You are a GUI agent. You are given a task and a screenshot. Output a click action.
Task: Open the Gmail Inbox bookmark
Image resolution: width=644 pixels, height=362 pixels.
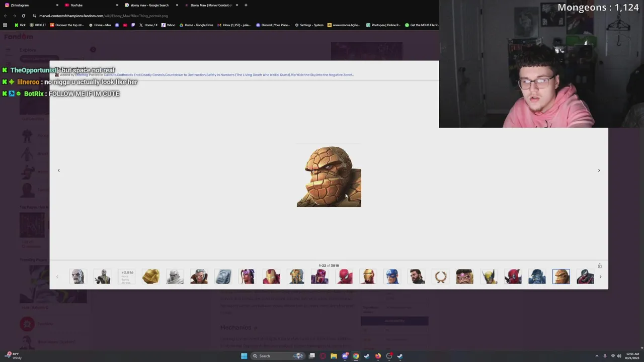(234, 25)
